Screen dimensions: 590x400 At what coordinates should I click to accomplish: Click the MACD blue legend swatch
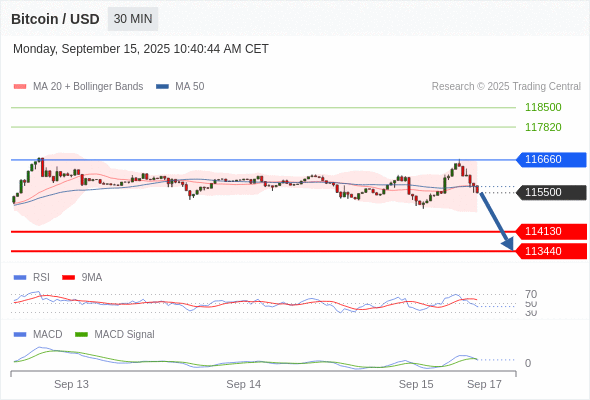point(20,335)
